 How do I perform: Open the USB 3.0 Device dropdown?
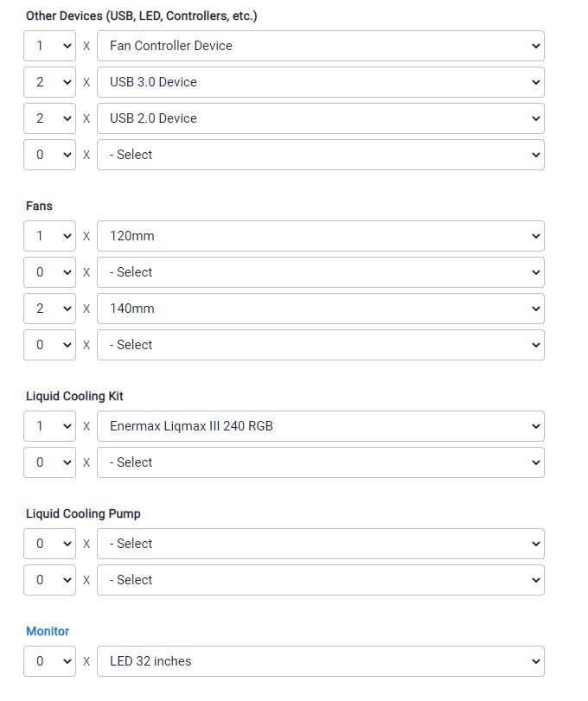pyautogui.click(x=320, y=82)
